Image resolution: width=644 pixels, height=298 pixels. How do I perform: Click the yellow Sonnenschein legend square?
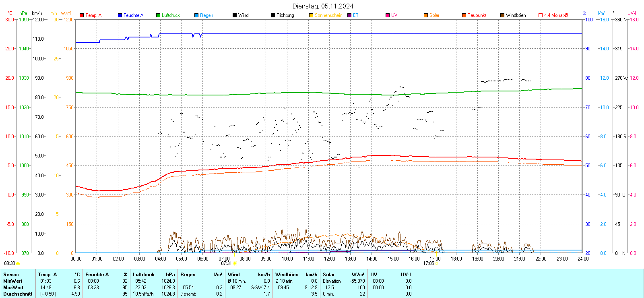click(311, 15)
